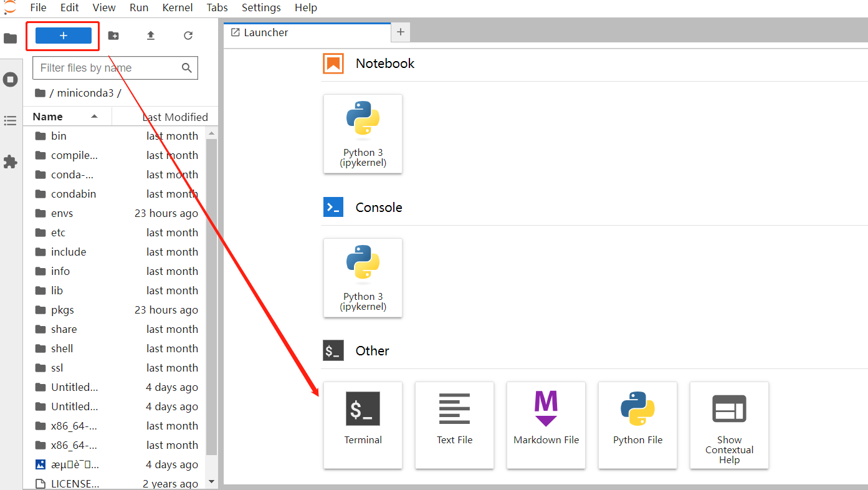Screen dimensions: 868x490
Task: Go to root folder via breadcrumb icon
Action: click(x=40, y=93)
